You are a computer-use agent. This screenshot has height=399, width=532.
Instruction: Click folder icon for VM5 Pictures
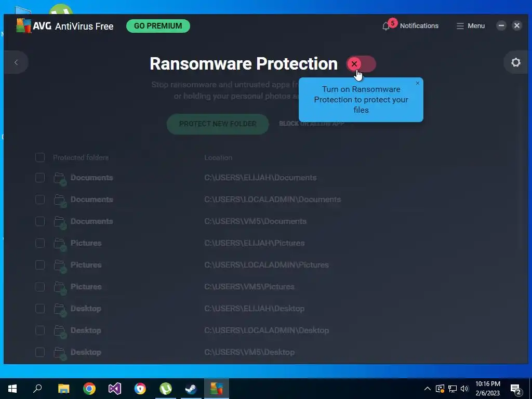point(60,287)
